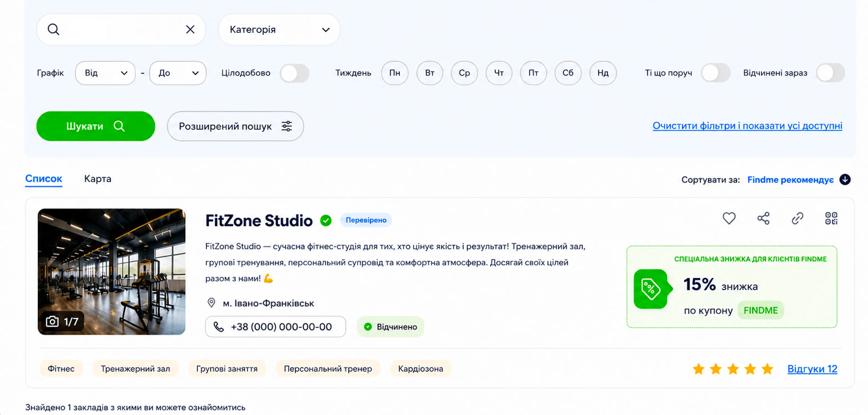Select Ср weekday filter
The height and width of the screenshot is (415, 868).
[464, 73]
